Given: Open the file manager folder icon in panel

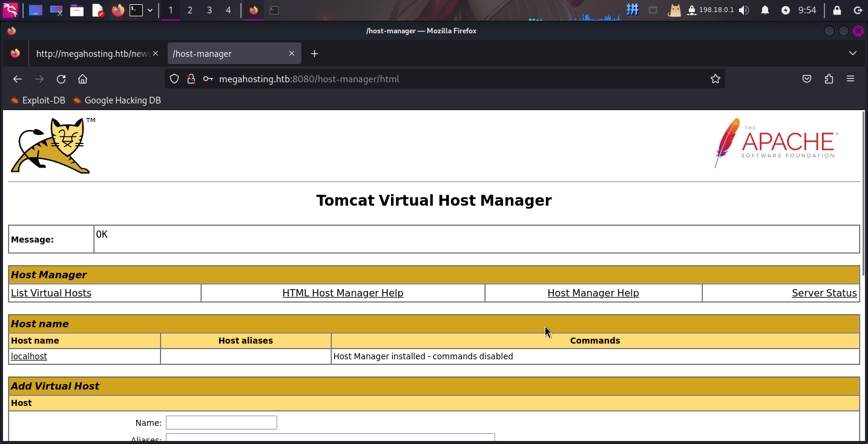Looking at the screenshot, I should [77, 10].
